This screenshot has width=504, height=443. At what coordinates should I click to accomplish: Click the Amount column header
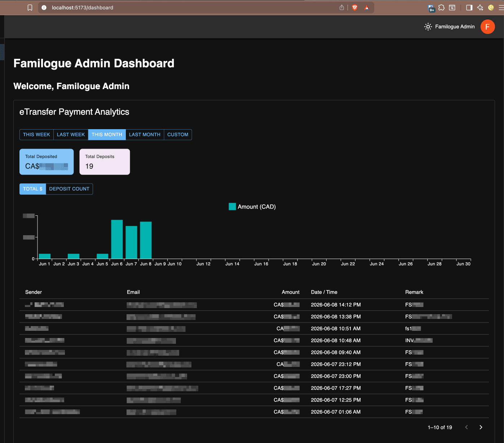(x=291, y=292)
